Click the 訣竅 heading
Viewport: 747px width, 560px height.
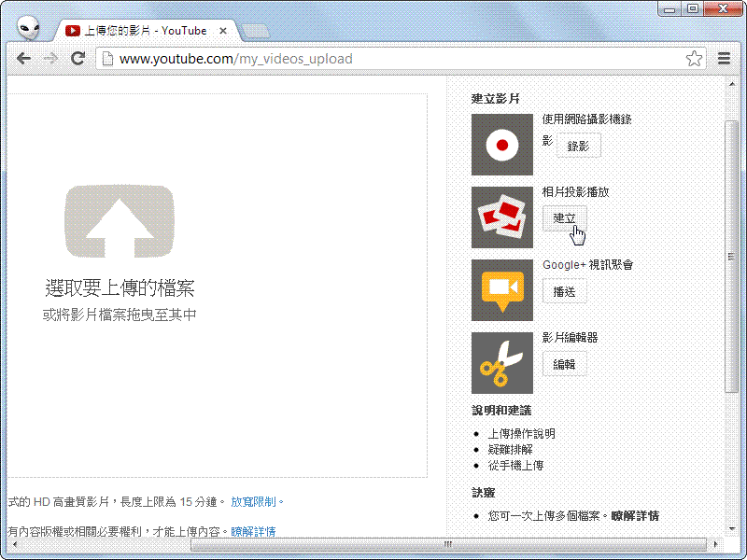coord(483,493)
